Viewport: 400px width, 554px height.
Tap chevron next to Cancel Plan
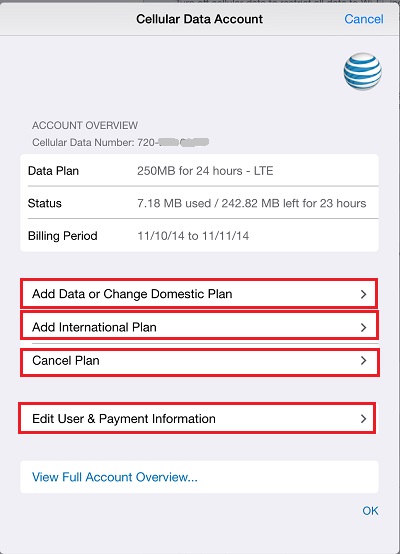click(x=363, y=360)
